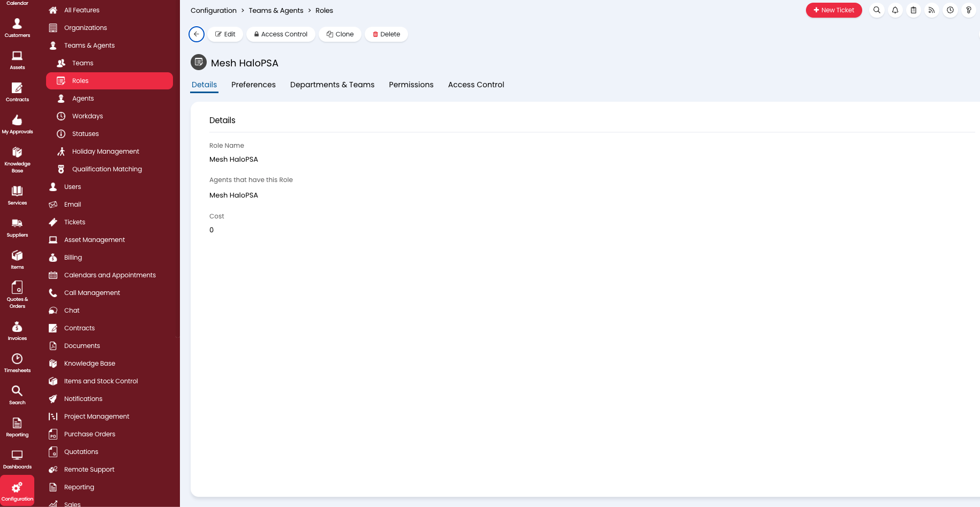Open Users configuration
The height and width of the screenshot is (507, 980).
(110, 187)
